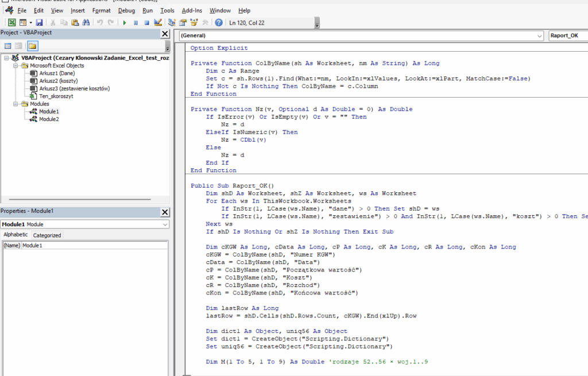Open the Format menu

(101, 10)
